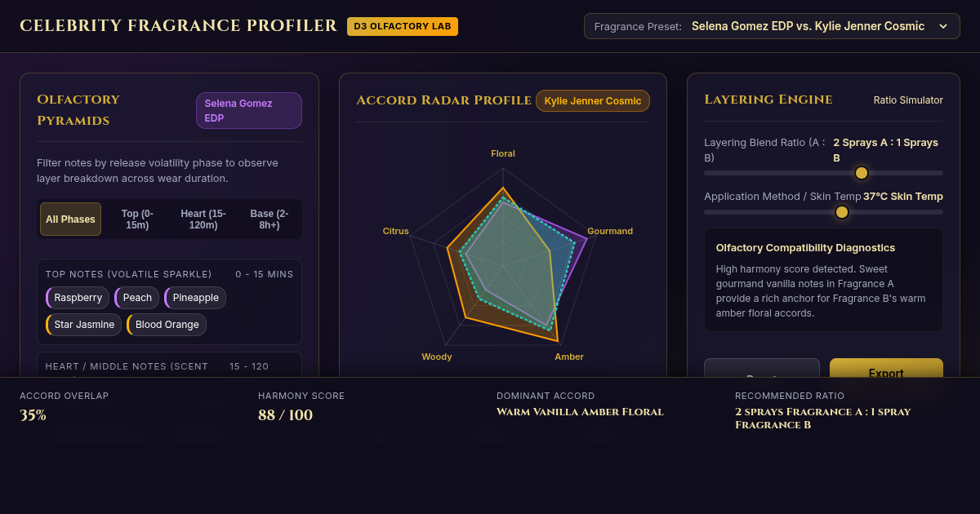Screen dimensions: 980x514
Task: Switch to the Heart (15-120m) tab
Action: tap(203, 219)
